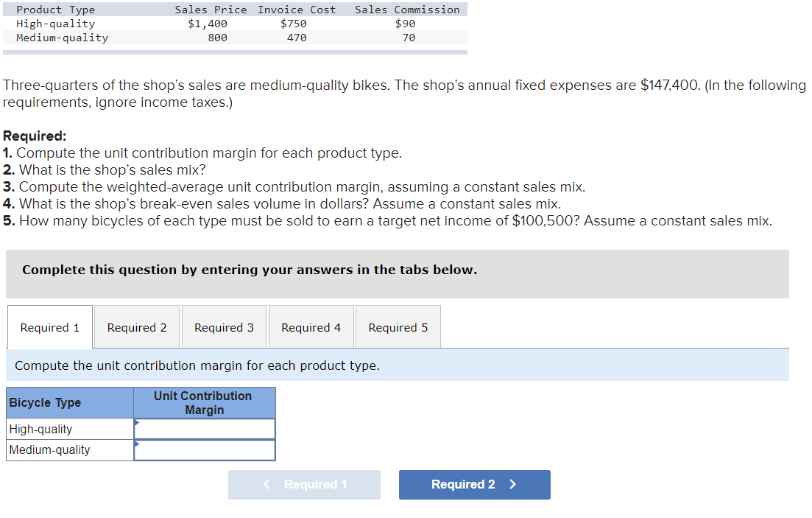The width and height of the screenshot is (812, 518).
Task: Select the Medium-quality row label in answer table
Action: (50, 450)
